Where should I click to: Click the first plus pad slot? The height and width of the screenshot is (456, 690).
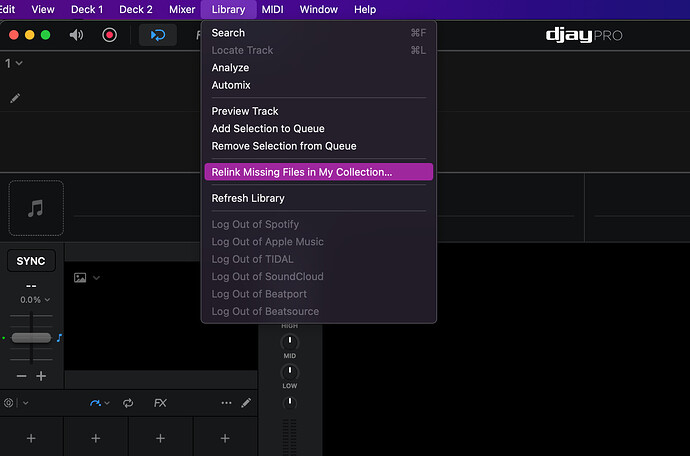(x=31, y=438)
